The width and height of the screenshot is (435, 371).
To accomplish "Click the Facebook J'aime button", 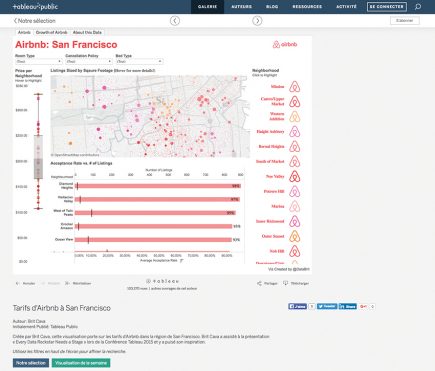I will pos(297,306).
